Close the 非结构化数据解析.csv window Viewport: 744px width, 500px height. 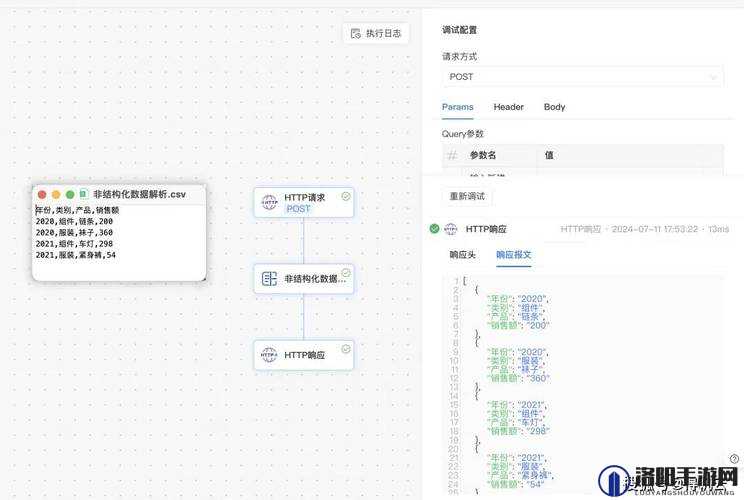pos(42,194)
